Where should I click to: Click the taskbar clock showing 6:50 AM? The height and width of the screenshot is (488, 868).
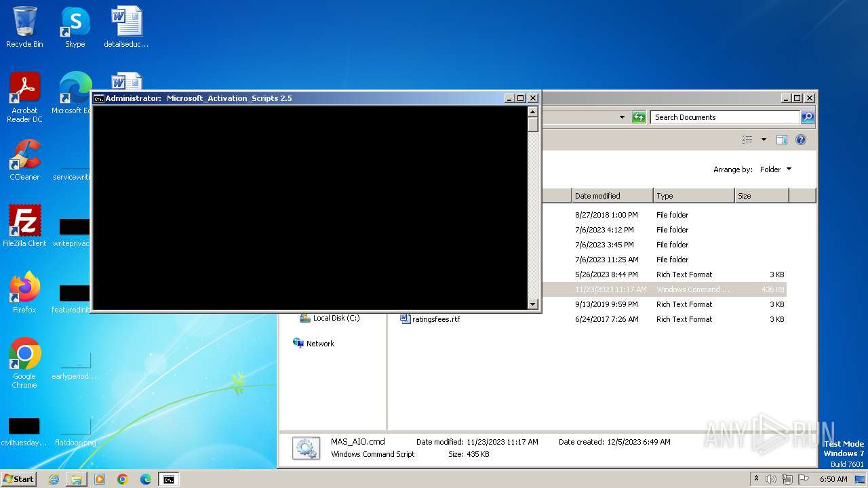pyautogui.click(x=833, y=479)
